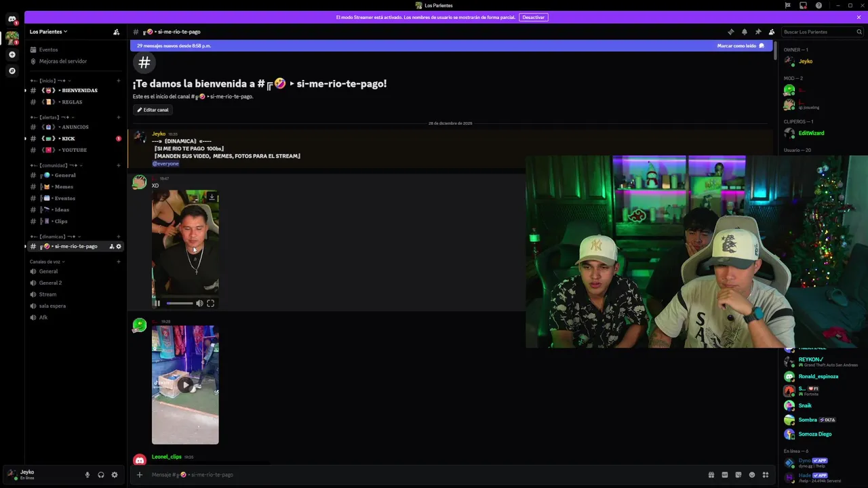
Task: Open the Discover servers compass icon
Action: 12,70
